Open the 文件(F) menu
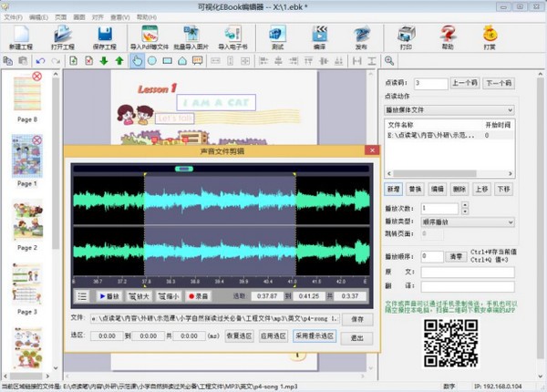The image size is (547, 392). point(13,17)
